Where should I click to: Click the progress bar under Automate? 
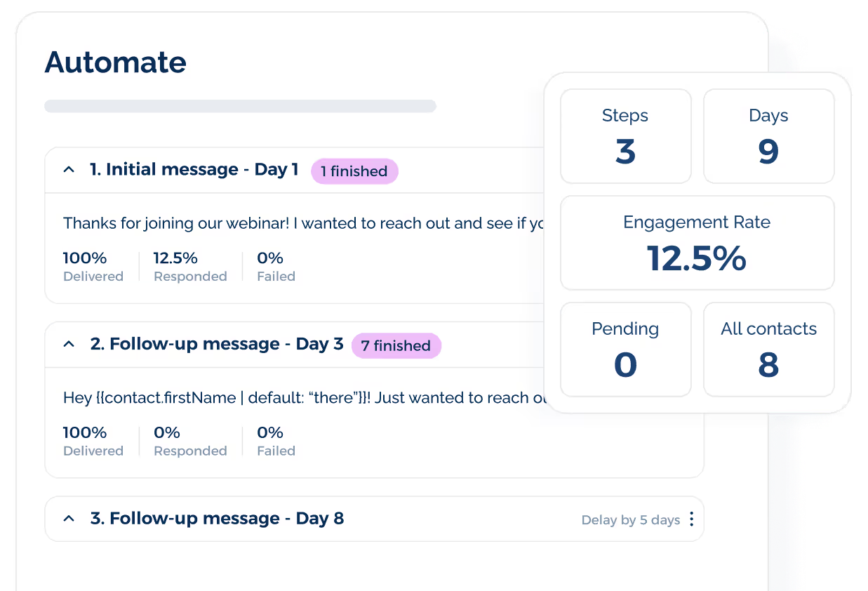pos(240,106)
